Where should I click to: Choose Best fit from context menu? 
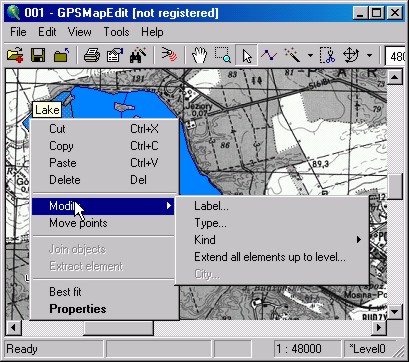point(104,292)
